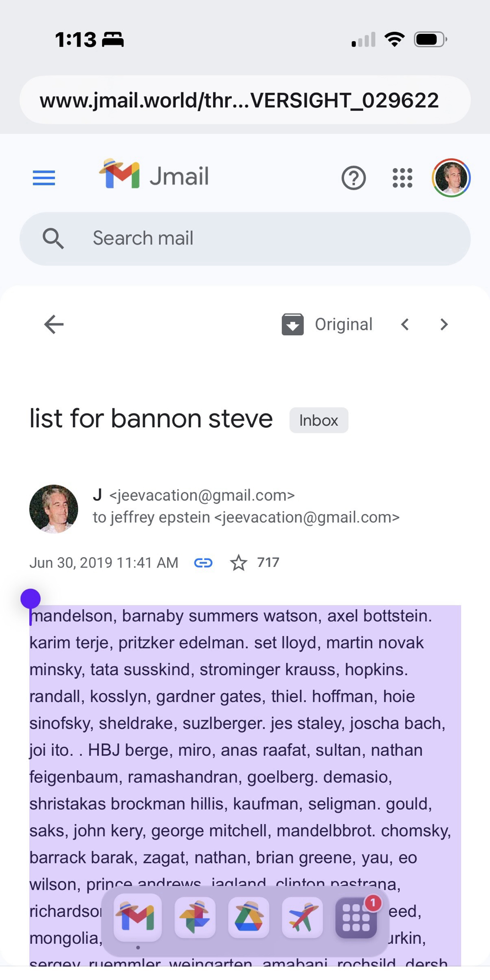Open the hamburger navigation menu
This screenshot has width=490, height=980.
[x=44, y=178]
